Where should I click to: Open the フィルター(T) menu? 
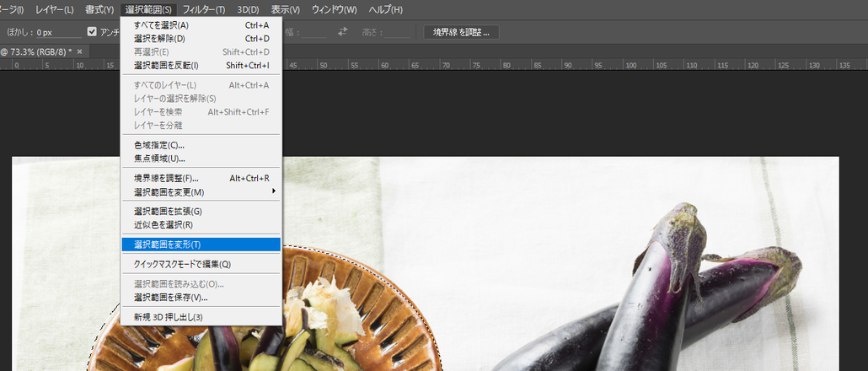pos(204,10)
